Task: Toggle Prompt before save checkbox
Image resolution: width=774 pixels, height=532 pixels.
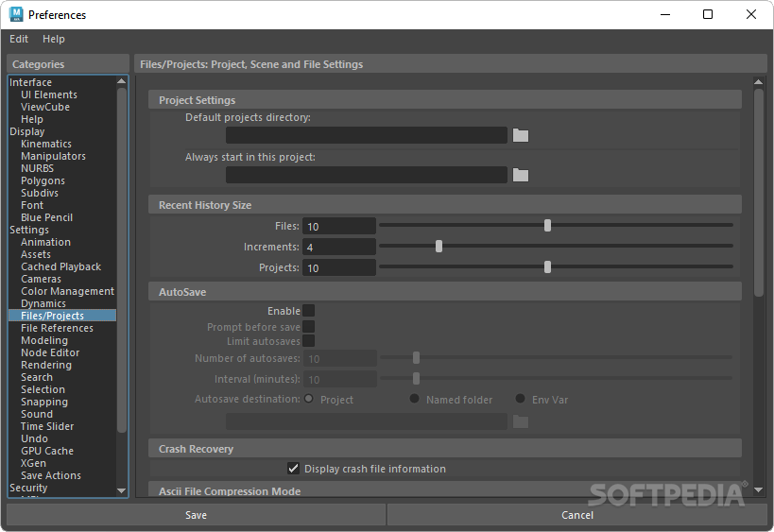Action: click(x=308, y=326)
